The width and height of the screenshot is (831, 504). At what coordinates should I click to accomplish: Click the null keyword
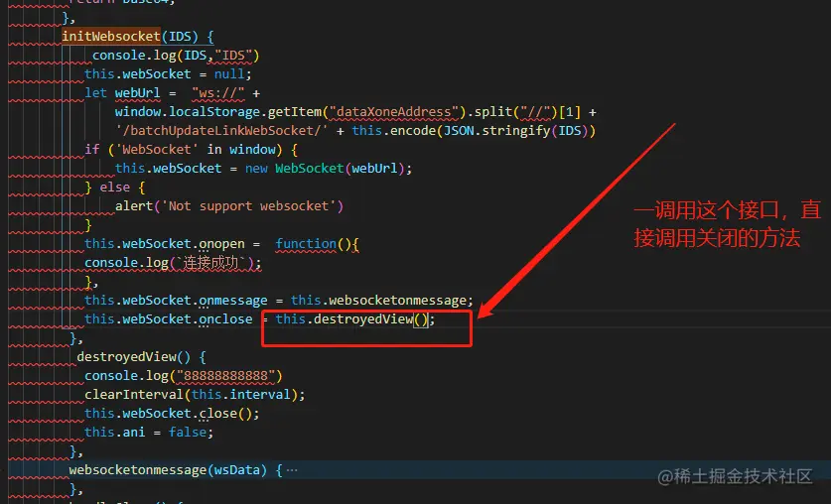(229, 74)
